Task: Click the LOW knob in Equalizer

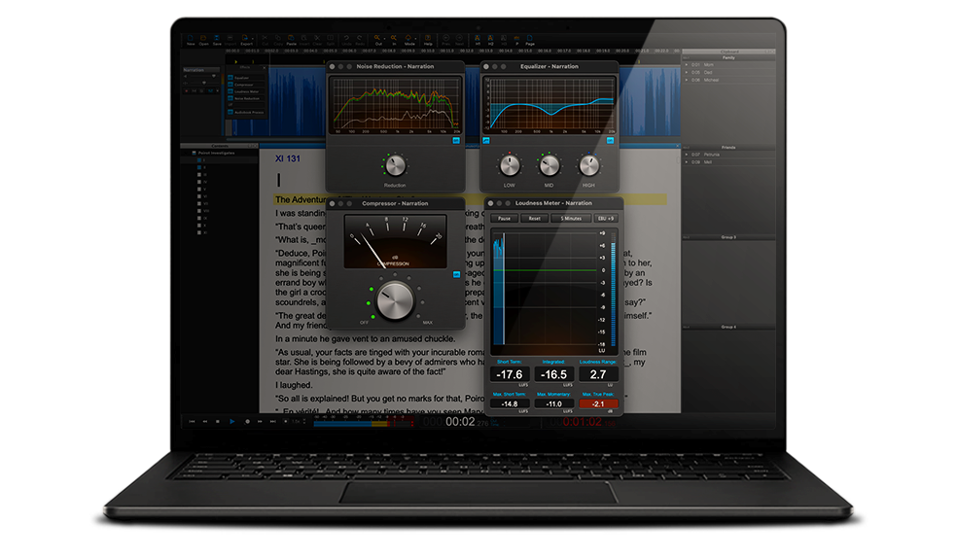Action: tap(510, 165)
